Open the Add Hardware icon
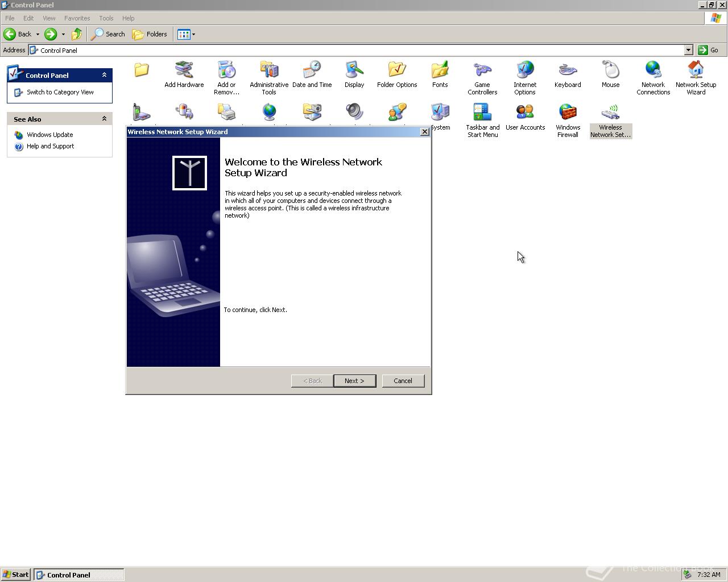728x582 pixels. click(184, 74)
